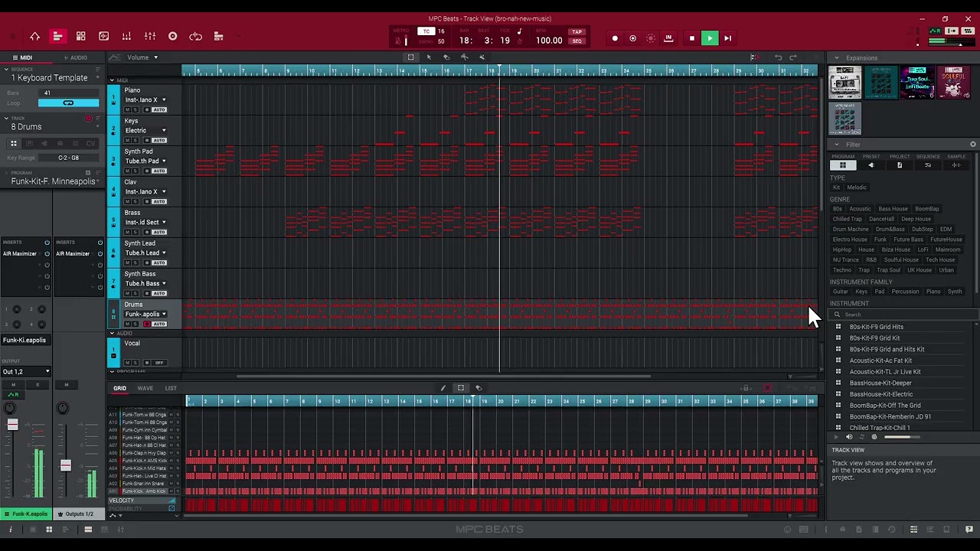Click the TAP tempo button

click(577, 31)
